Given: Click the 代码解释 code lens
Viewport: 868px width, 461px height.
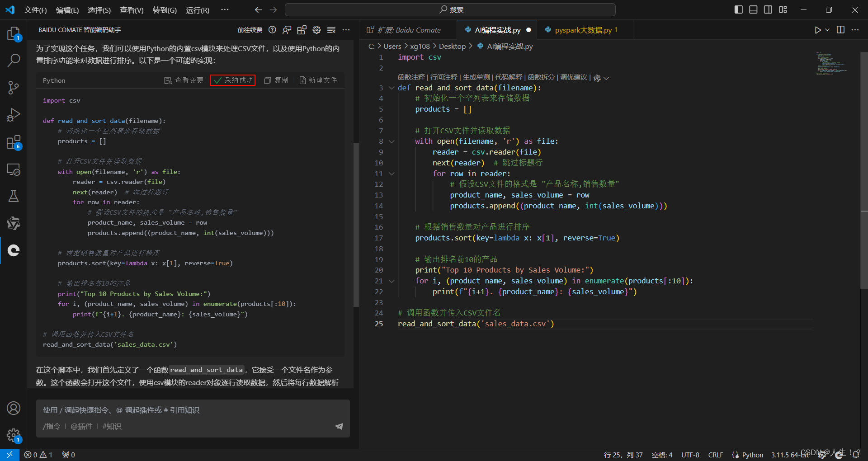Looking at the screenshot, I should coord(509,77).
